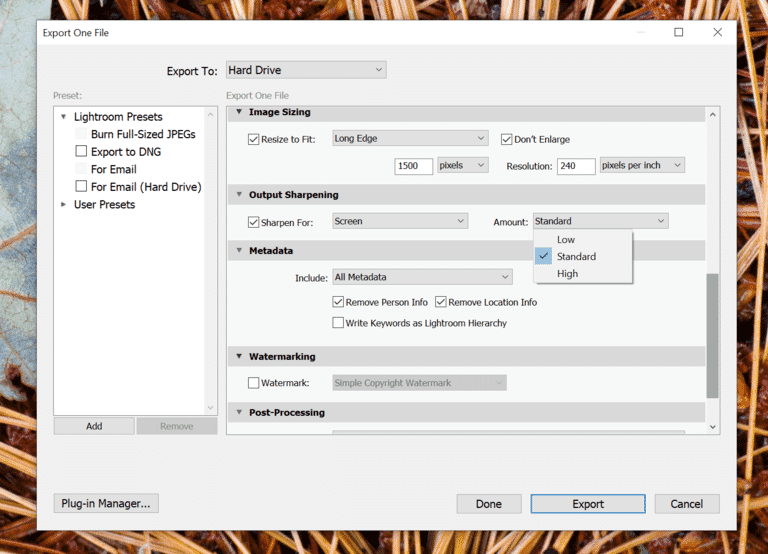Viewport: 768px width, 554px height.
Task: Open the Amount Standard dropdown
Action: [x=600, y=221]
